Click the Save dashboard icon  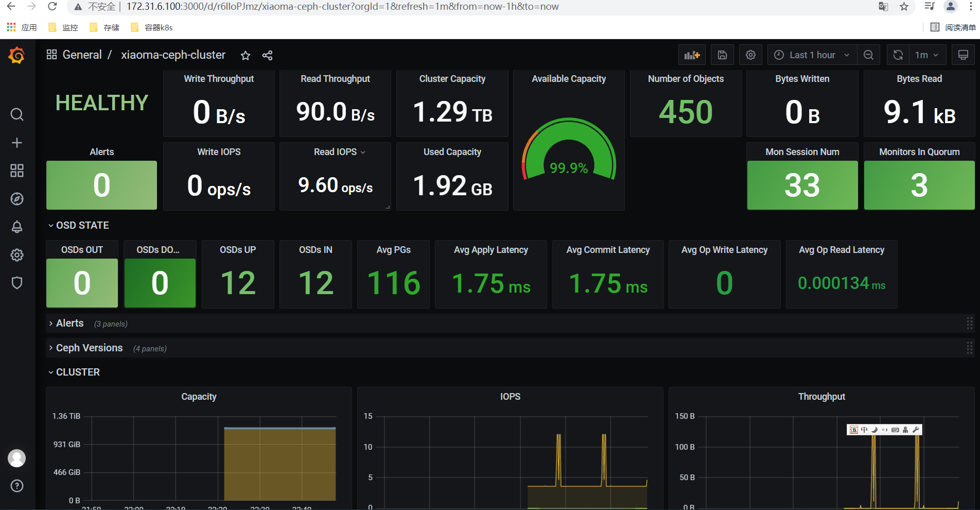[x=722, y=55]
